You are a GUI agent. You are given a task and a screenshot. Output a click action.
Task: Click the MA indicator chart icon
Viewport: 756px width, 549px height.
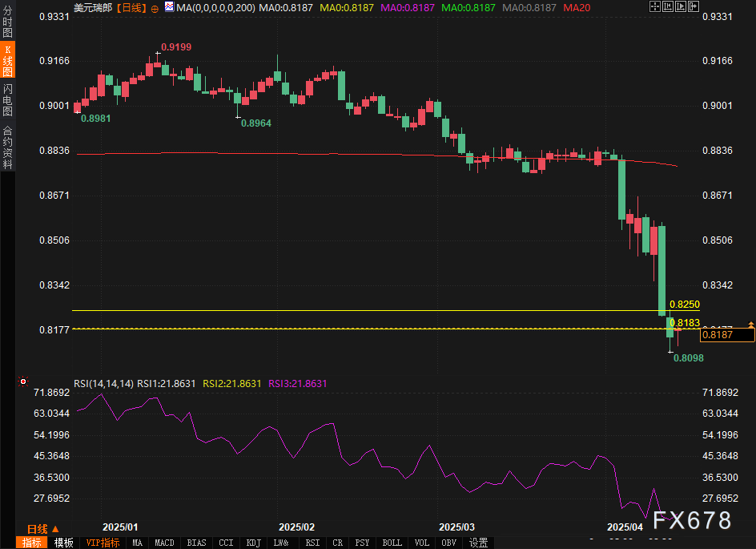[x=169, y=6]
